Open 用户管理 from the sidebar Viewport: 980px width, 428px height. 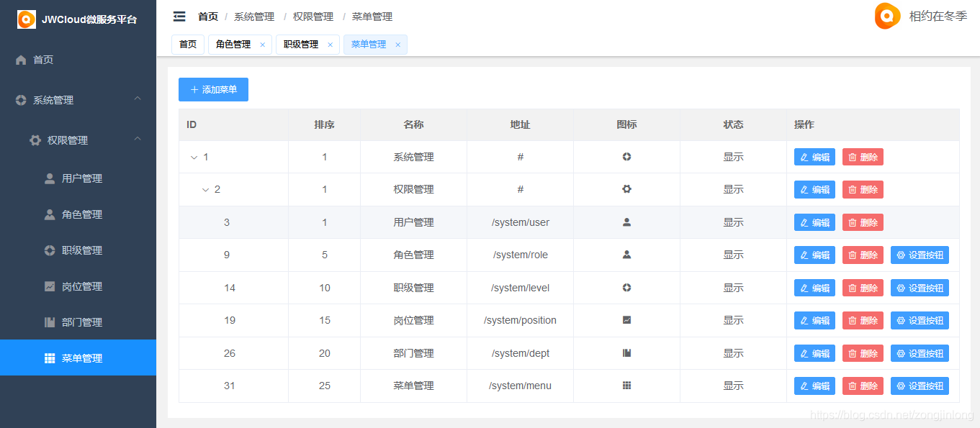[81, 178]
